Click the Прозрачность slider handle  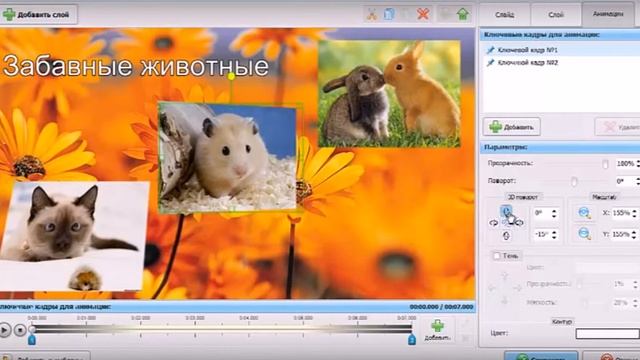(605, 164)
